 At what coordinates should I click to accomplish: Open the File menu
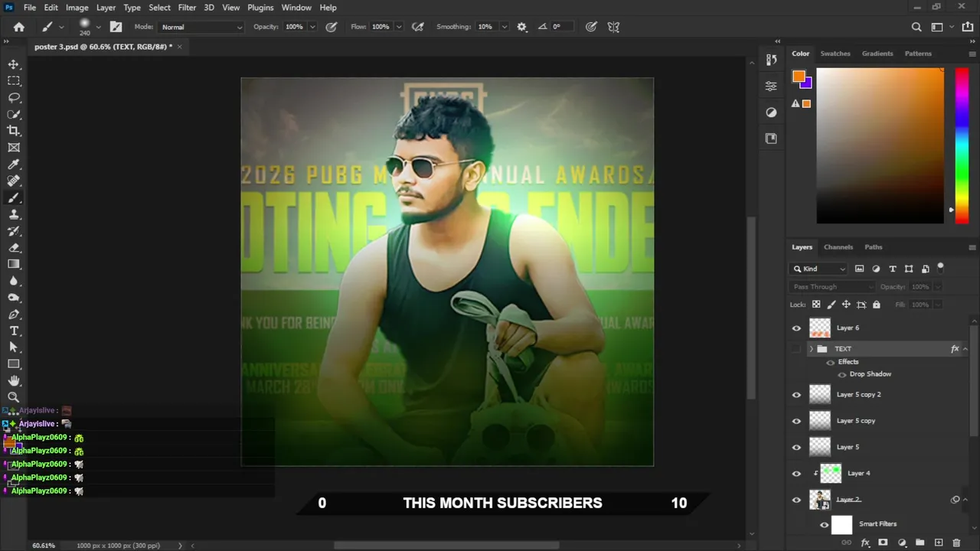tap(30, 8)
